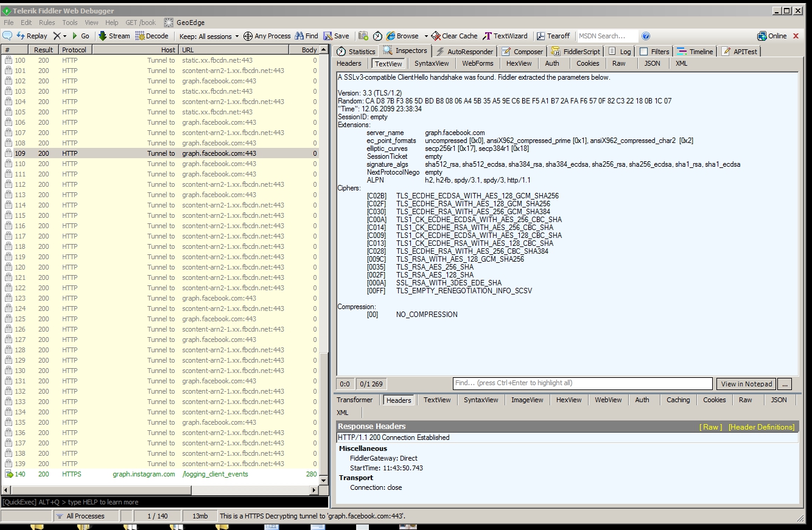Switch to the Composer tab
Image resolution: width=812 pixels, height=530 pixels.
[522, 52]
